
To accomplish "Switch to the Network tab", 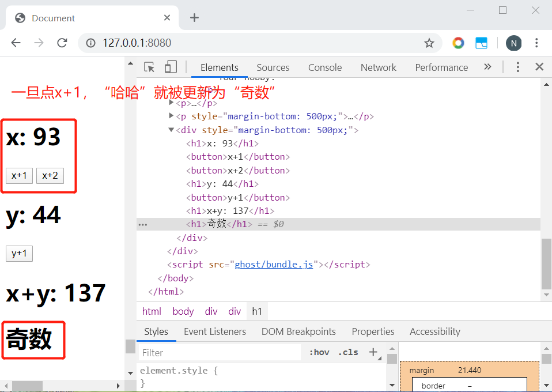I will click(x=379, y=67).
